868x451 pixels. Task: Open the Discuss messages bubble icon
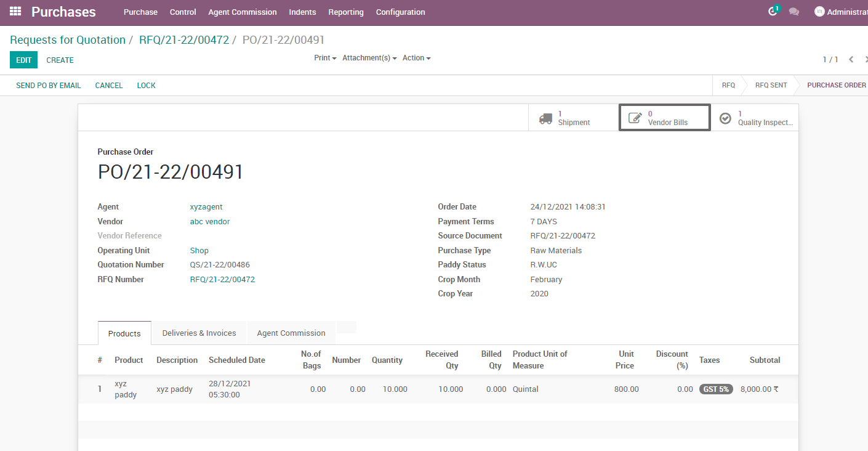point(795,11)
